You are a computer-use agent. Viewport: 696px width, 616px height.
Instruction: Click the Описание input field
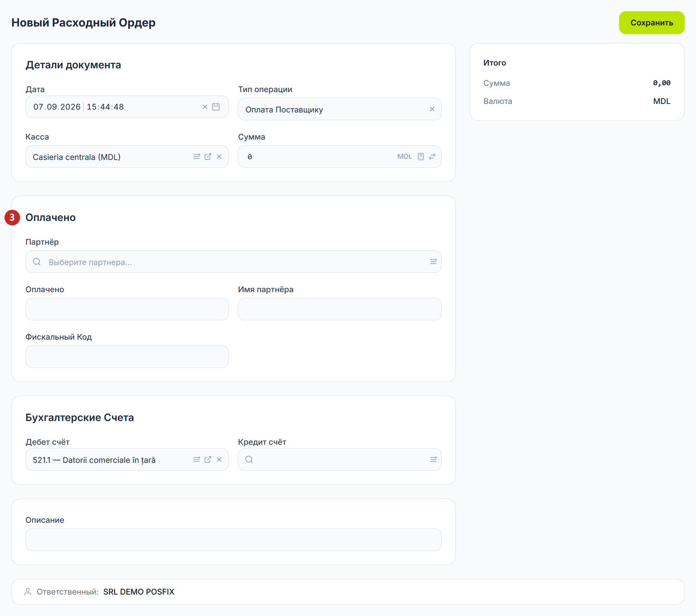coord(233,540)
